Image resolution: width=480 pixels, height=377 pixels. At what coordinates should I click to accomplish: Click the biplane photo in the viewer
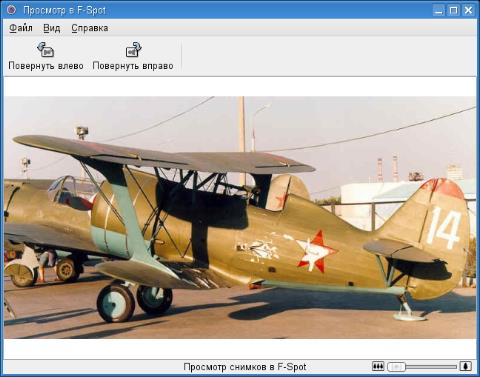pos(240,217)
